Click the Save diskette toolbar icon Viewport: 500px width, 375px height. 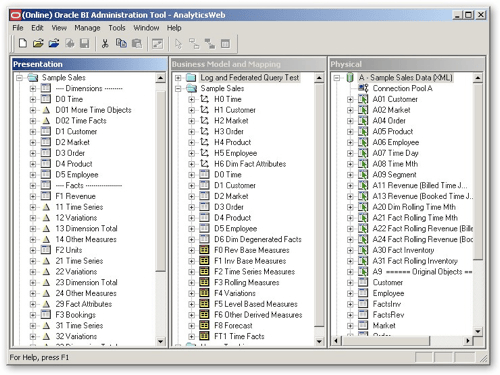point(85,43)
